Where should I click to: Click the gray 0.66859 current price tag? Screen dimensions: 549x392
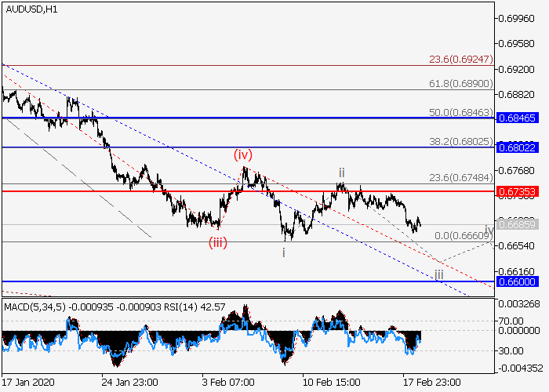click(517, 225)
